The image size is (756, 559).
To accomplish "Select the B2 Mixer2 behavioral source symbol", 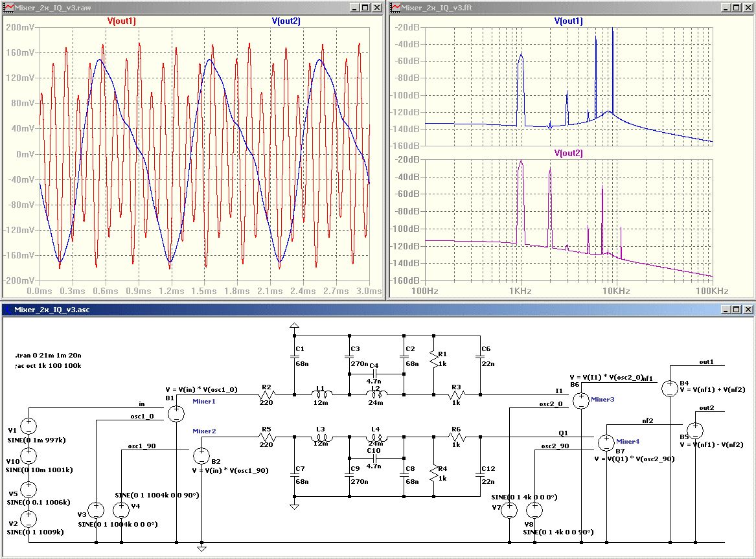I will [201, 457].
